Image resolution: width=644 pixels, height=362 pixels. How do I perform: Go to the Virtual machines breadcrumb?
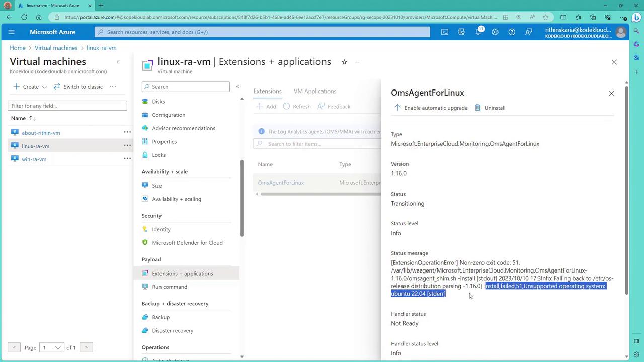coord(56,48)
